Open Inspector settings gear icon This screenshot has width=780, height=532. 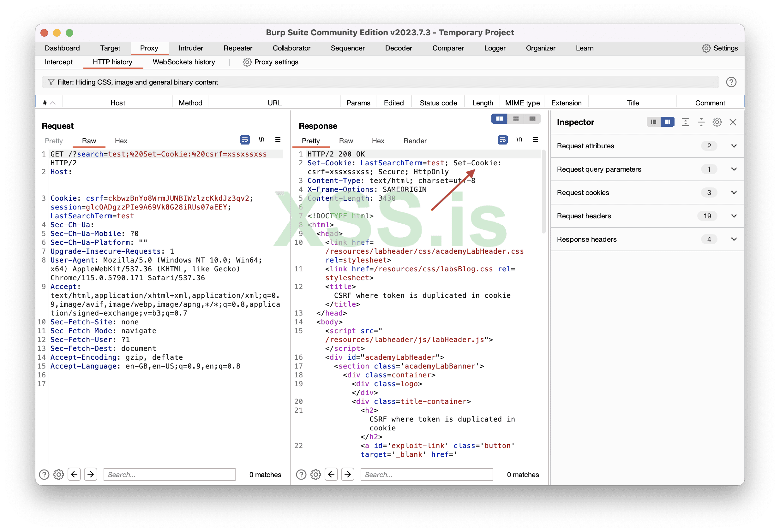(717, 122)
